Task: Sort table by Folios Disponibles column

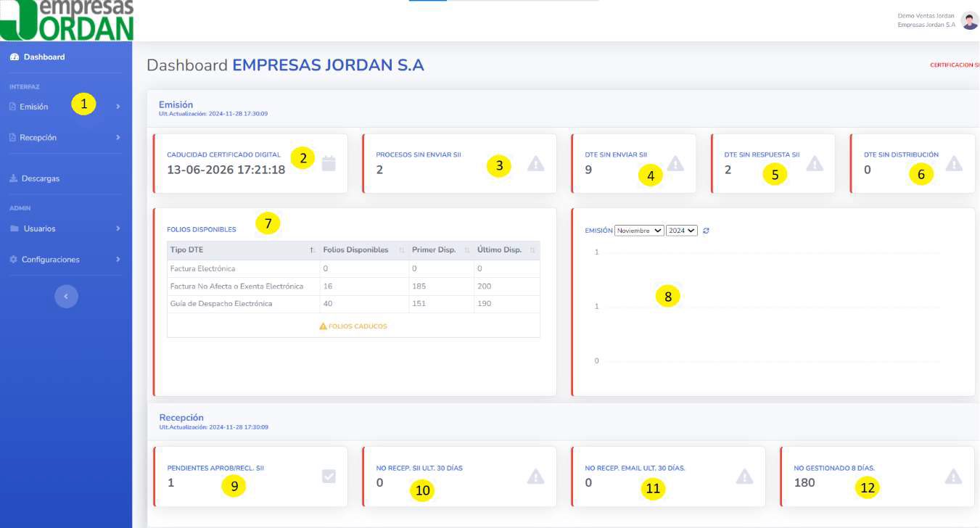Action: coord(364,250)
